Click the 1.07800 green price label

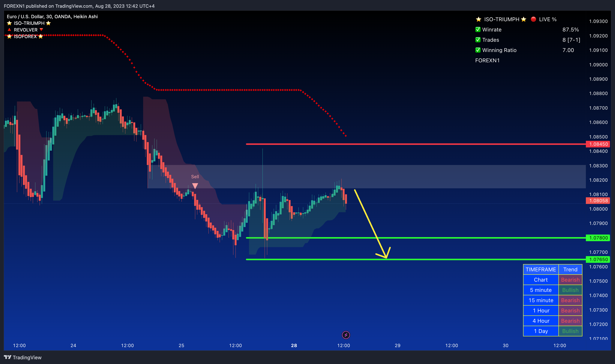click(598, 238)
